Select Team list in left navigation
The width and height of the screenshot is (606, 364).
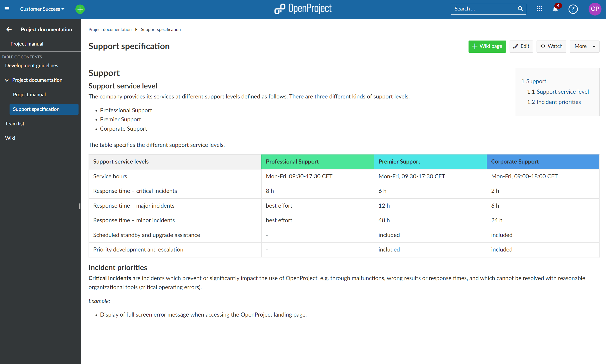[14, 124]
